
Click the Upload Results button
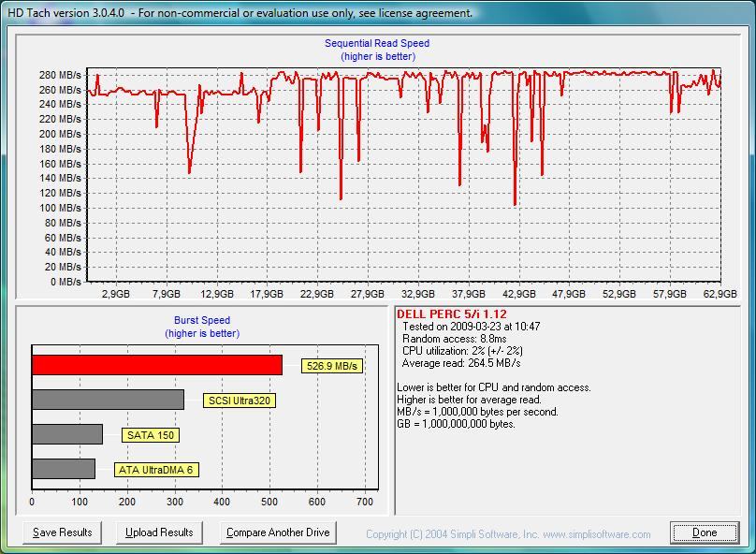pyautogui.click(x=159, y=532)
